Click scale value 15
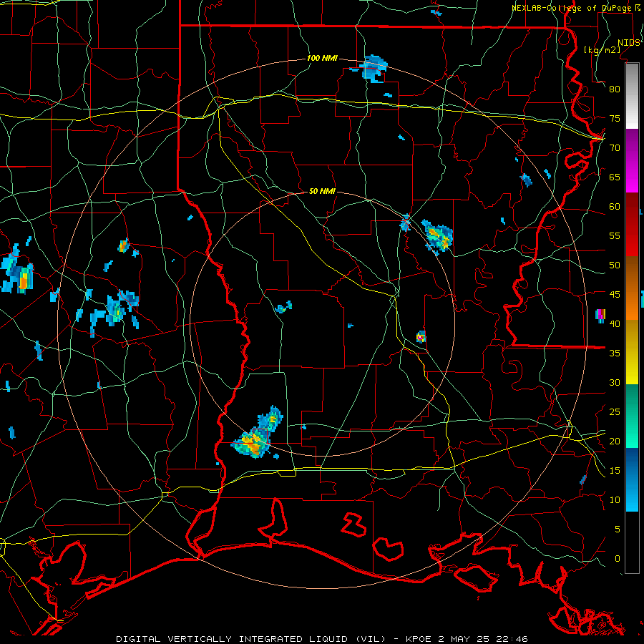Viewport: 644px width, 644px height. [615, 470]
